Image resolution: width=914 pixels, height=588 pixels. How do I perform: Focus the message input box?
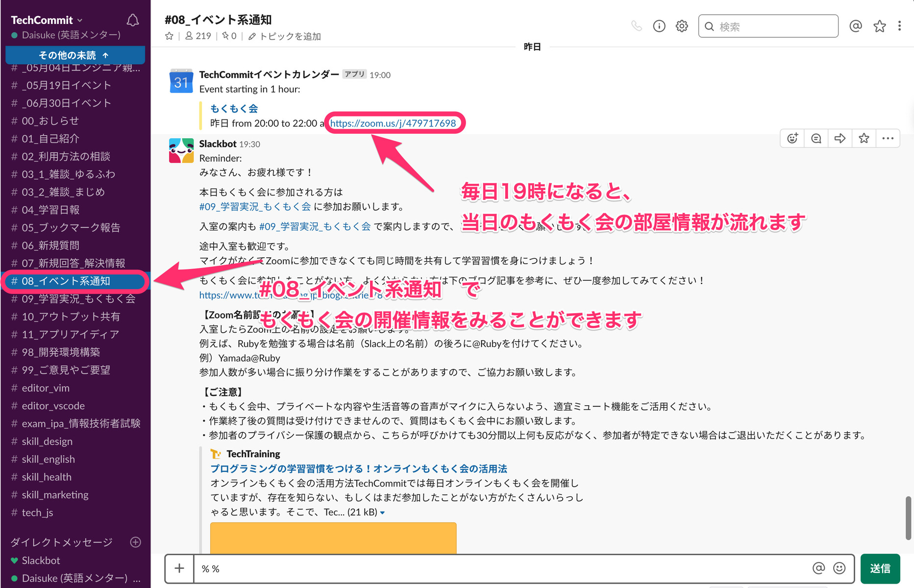[500, 568]
